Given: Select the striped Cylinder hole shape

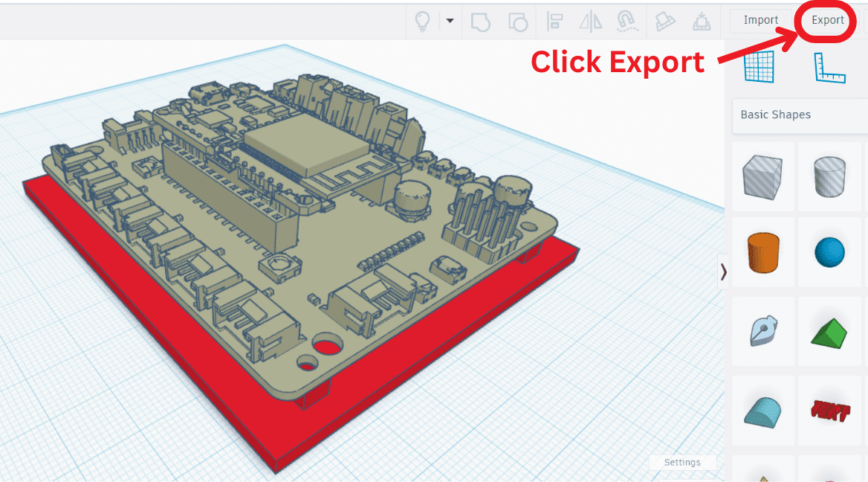Looking at the screenshot, I should [x=829, y=177].
